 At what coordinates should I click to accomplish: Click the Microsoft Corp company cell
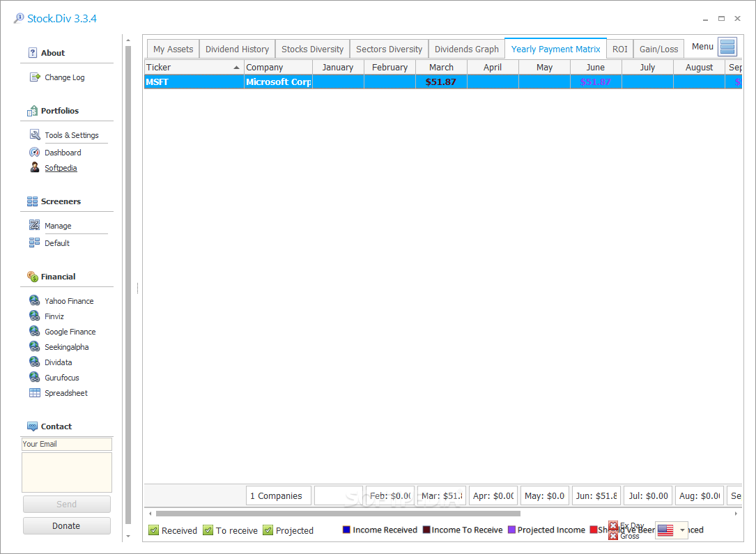pos(278,82)
